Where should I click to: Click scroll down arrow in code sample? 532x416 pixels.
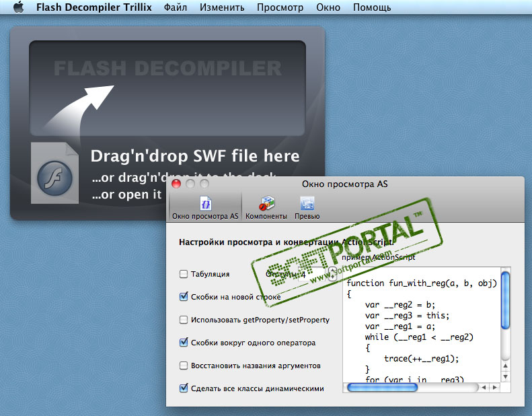[506, 376]
